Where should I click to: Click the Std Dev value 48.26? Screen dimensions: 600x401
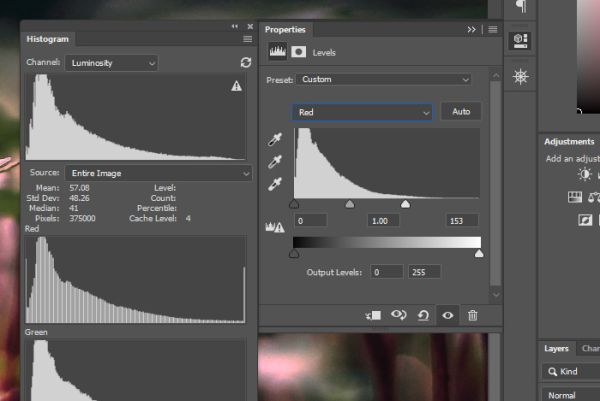[x=79, y=198]
